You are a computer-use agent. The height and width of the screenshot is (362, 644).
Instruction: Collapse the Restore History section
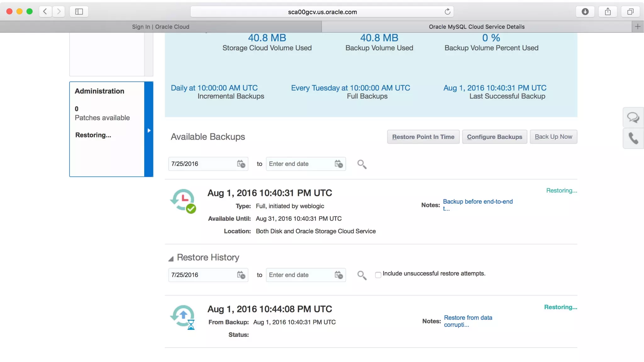171,259
